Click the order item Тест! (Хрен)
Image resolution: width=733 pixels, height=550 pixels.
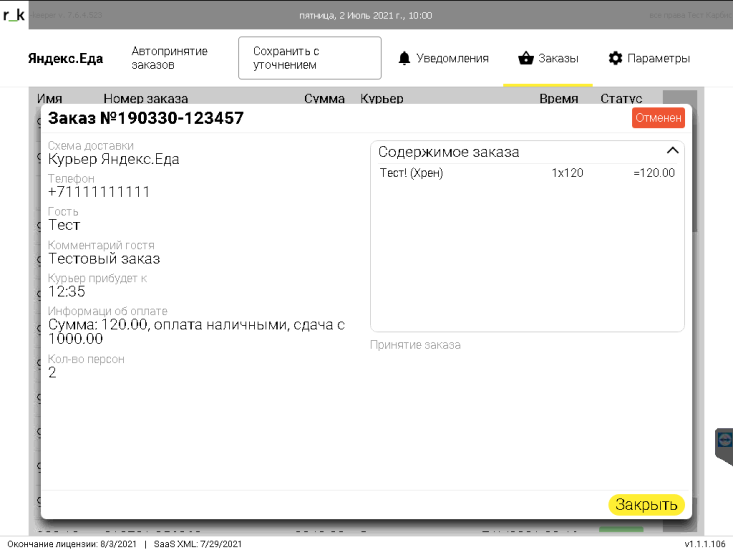click(x=411, y=173)
